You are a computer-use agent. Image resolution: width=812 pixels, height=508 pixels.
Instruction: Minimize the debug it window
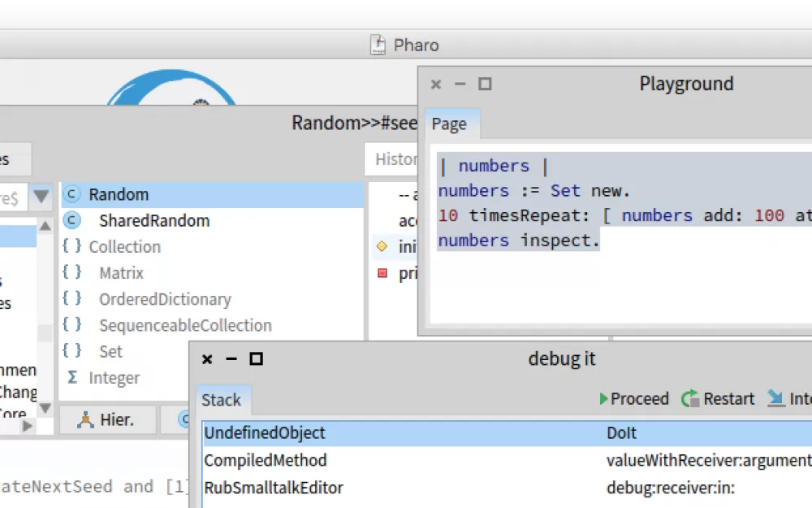(x=231, y=358)
